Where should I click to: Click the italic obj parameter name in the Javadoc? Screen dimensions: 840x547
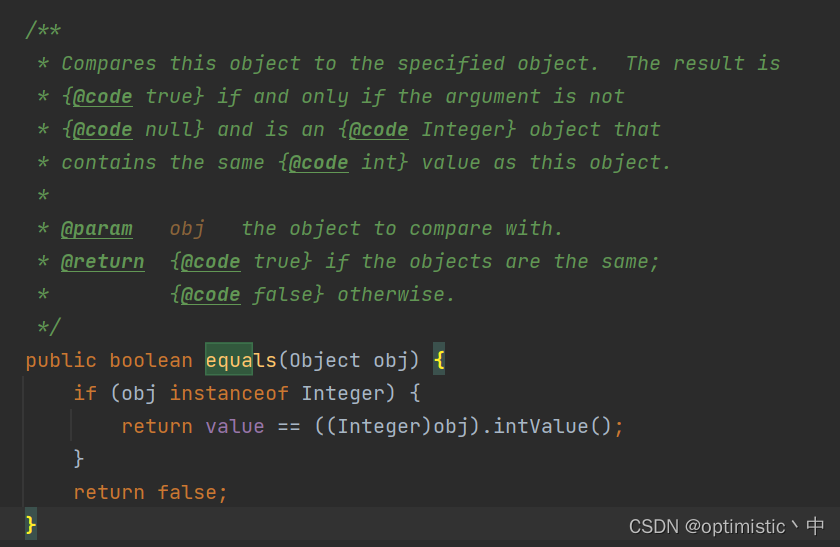tap(187, 229)
